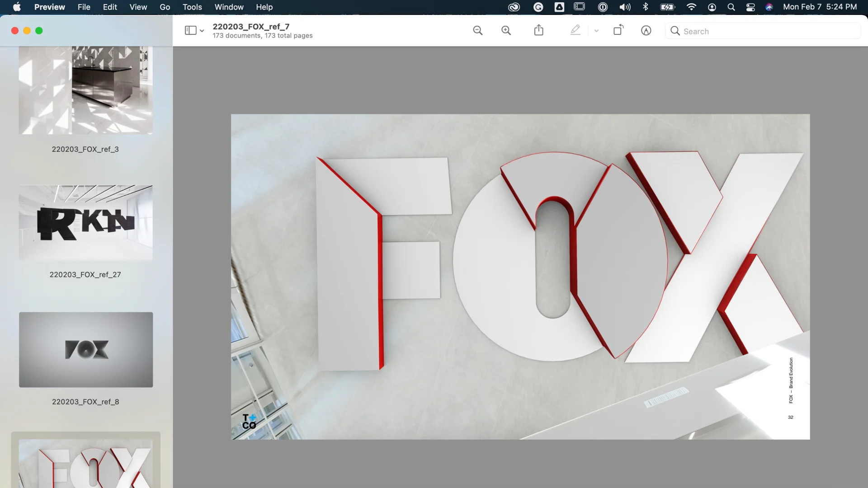Image resolution: width=868 pixels, height=488 pixels.
Task: Toggle the sidebar view button
Action: pyautogui.click(x=190, y=31)
